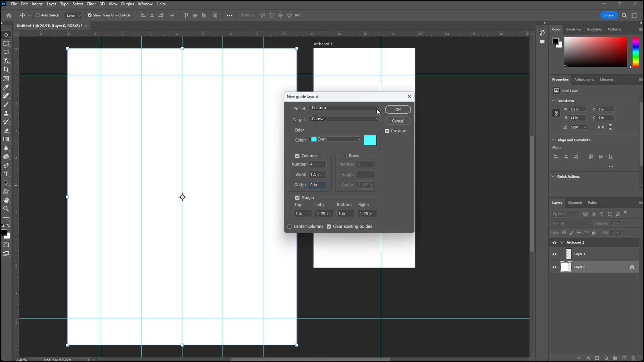Open the Target Canvas dropdown
The image size is (644, 362).
tap(344, 119)
